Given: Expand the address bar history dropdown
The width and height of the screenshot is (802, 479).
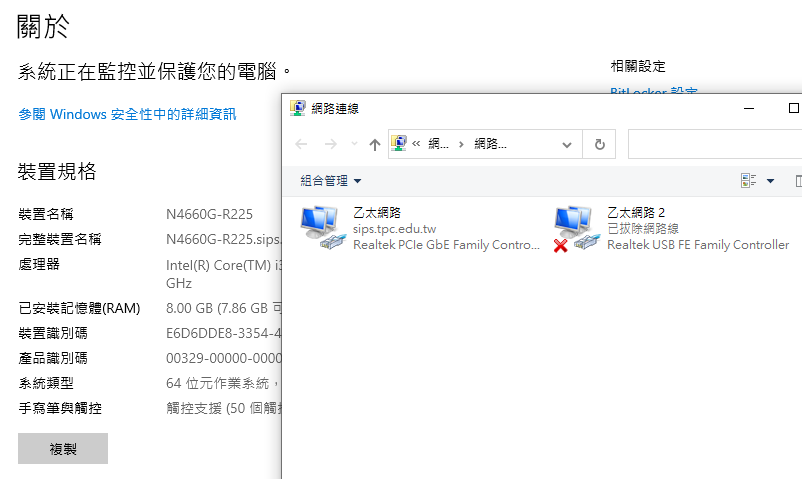Looking at the screenshot, I should pyautogui.click(x=567, y=144).
